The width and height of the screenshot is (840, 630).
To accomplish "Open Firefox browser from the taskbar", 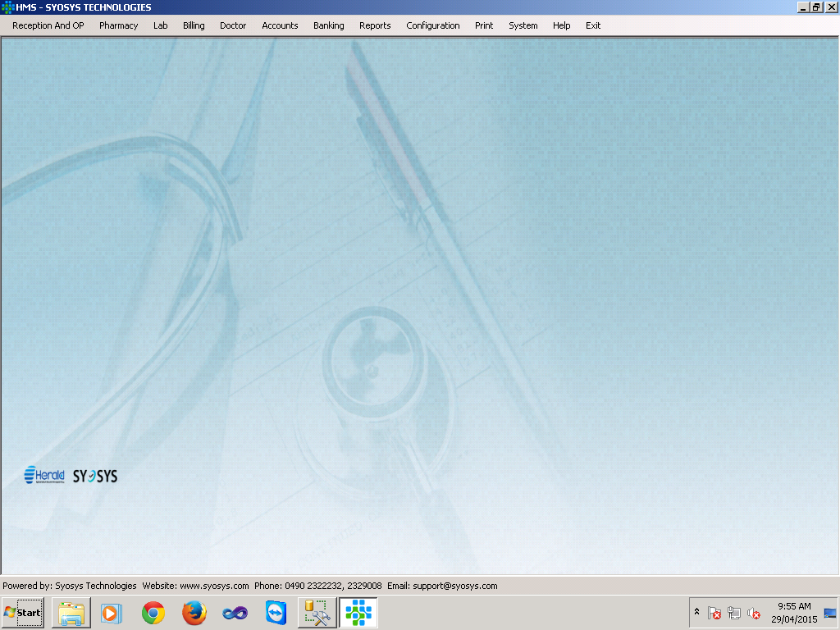I will (194, 613).
